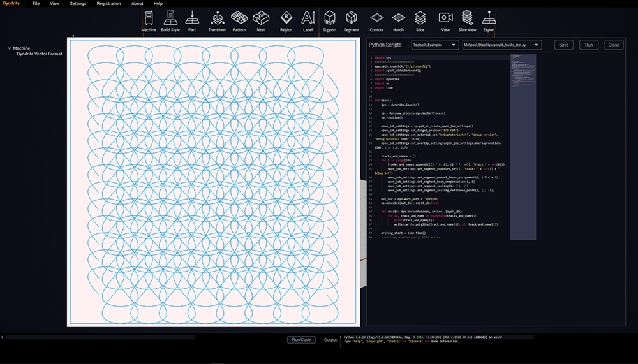Select Dyndrite Vector Format tree item
This screenshot has width=638, height=364.
40,54
